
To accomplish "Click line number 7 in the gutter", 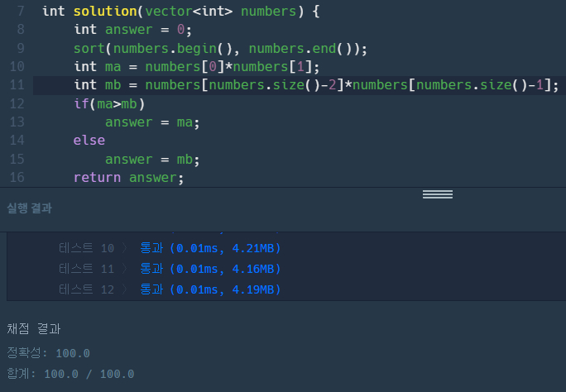I will point(20,12).
